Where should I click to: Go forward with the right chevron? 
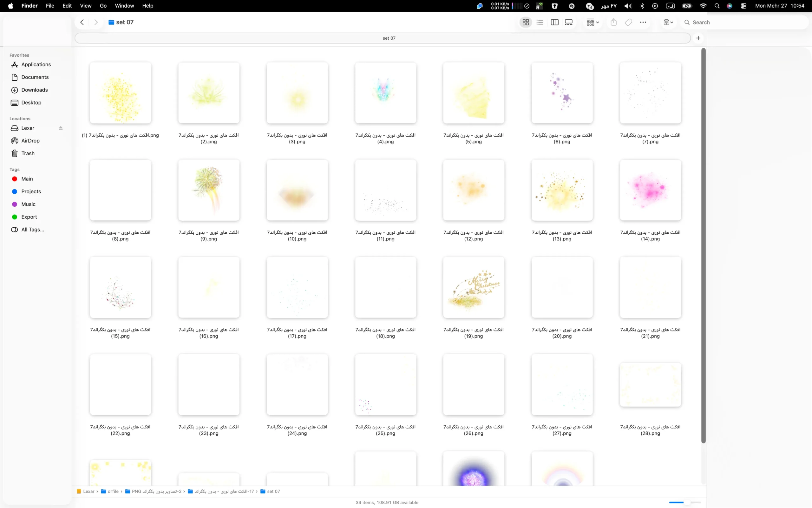96,22
